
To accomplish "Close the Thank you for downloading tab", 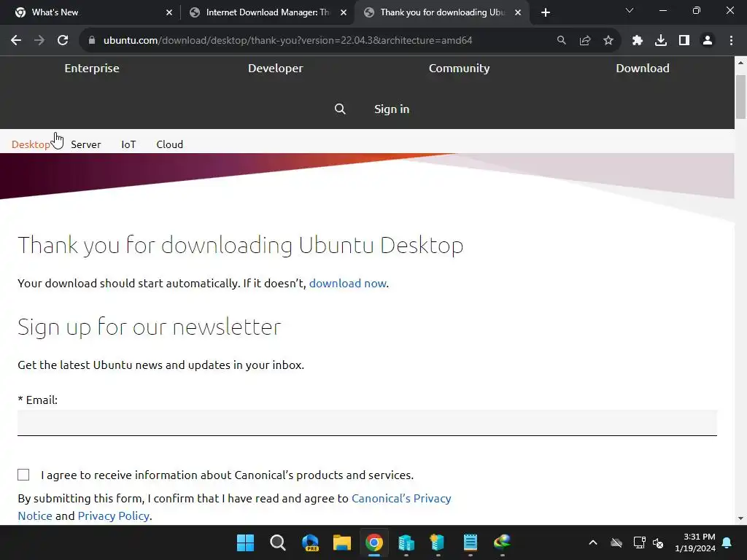I will click(x=518, y=12).
